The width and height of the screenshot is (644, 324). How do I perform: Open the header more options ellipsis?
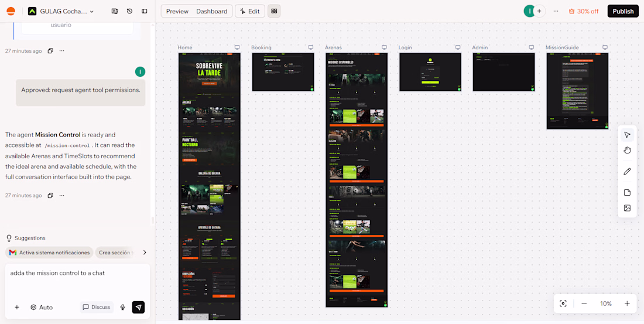point(556,12)
